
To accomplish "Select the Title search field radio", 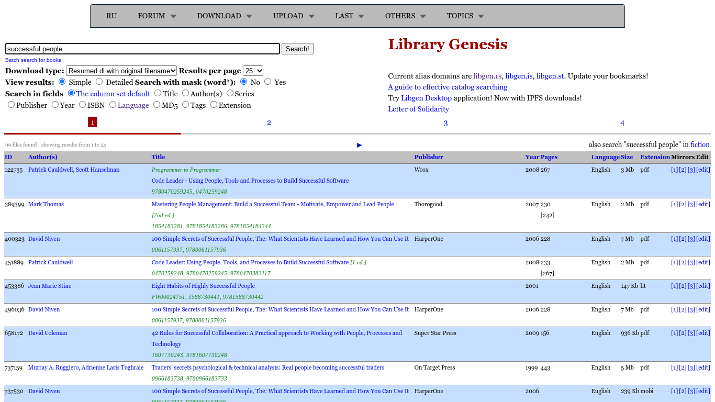I will click(x=158, y=93).
